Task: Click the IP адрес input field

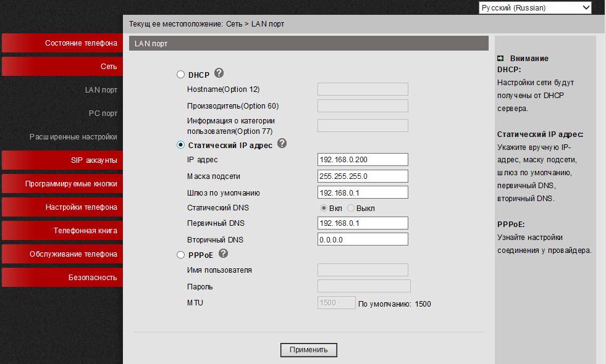Action: click(362, 159)
